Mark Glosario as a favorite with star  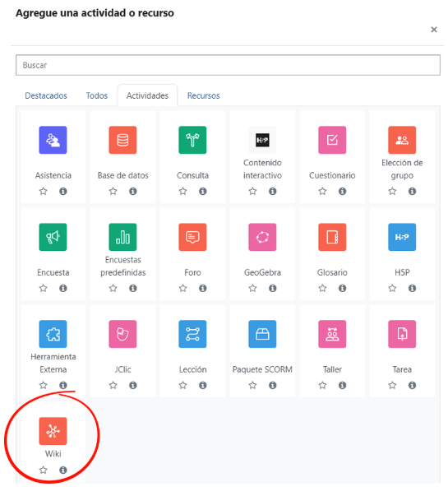(x=322, y=288)
